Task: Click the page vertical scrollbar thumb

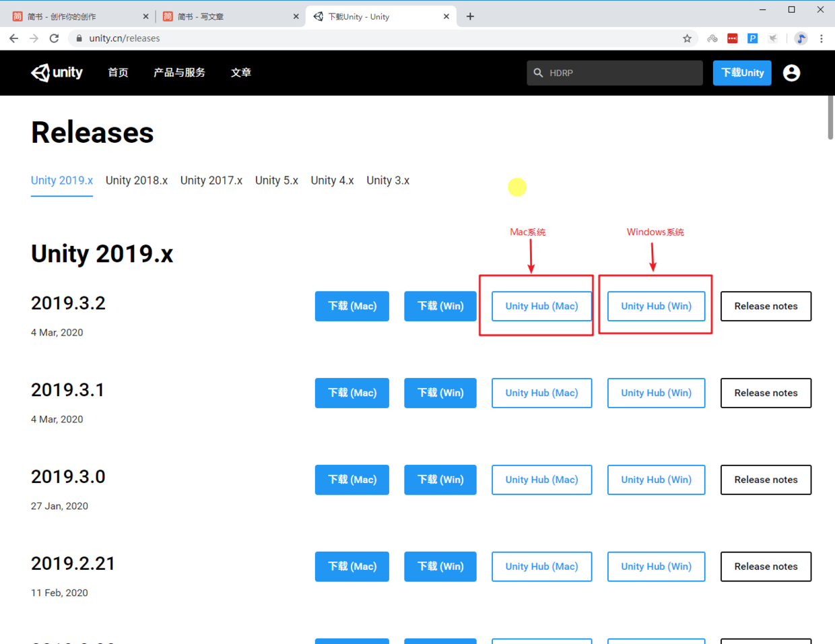Action: (830, 117)
